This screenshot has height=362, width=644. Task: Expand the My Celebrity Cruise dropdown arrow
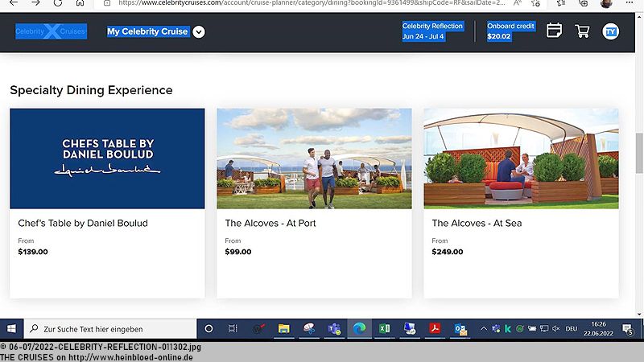tap(199, 31)
